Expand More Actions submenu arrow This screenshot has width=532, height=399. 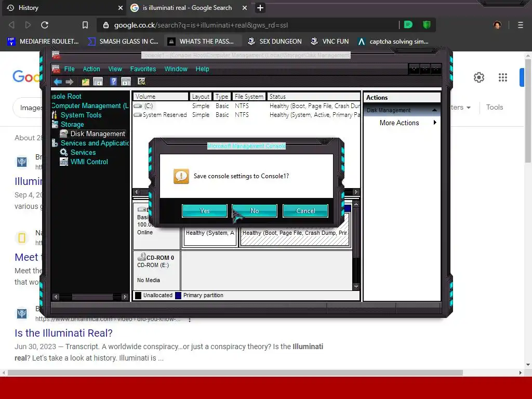(435, 123)
